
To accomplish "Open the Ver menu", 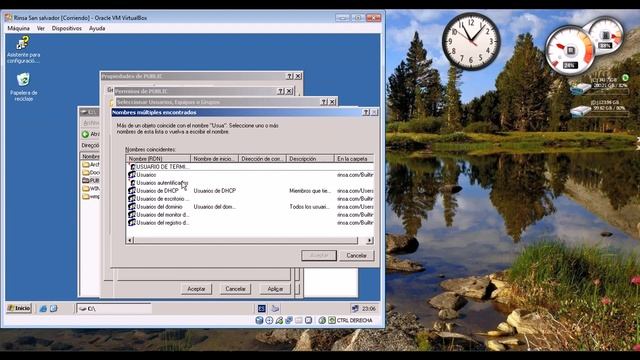I will [x=41, y=29].
